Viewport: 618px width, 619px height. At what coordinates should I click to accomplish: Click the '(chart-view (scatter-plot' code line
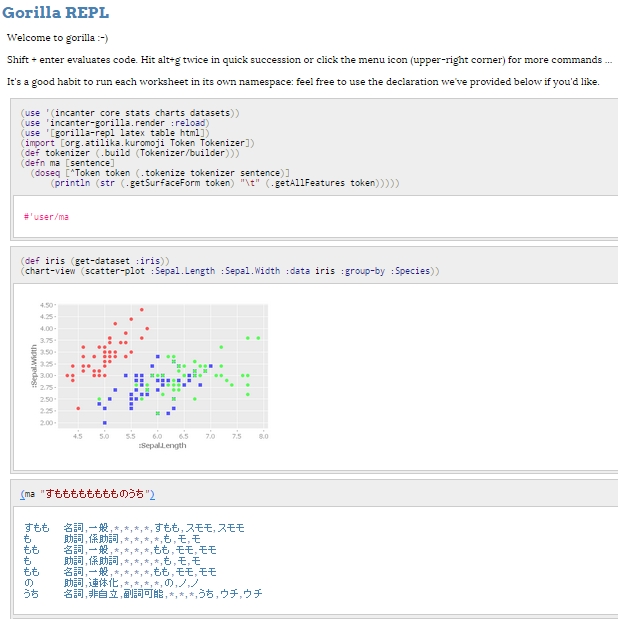point(230,271)
